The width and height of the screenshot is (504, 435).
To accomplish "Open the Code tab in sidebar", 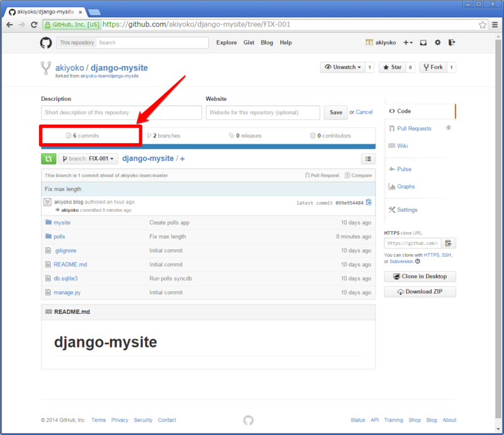I will coord(420,111).
